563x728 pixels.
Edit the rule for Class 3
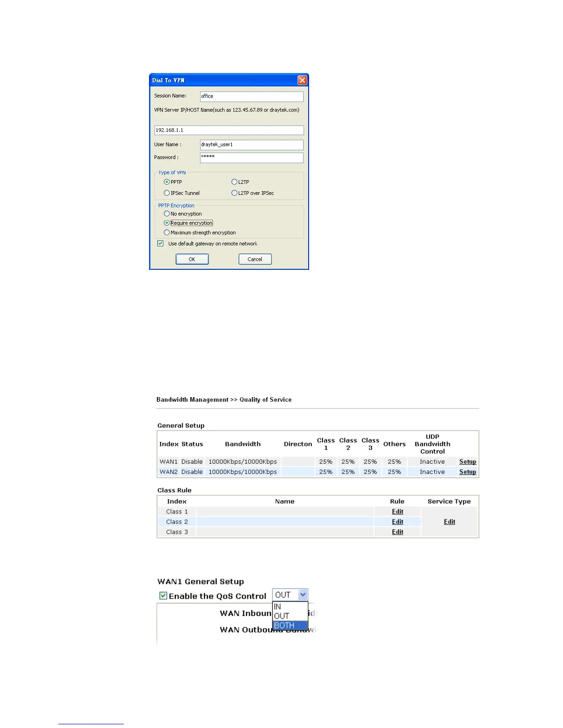[397, 532]
